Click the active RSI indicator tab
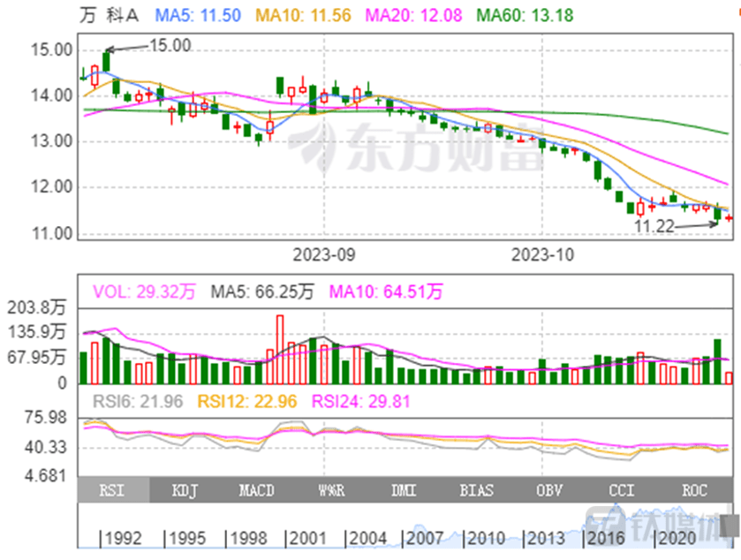The width and height of the screenshot is (741, 560). [113, 490]
